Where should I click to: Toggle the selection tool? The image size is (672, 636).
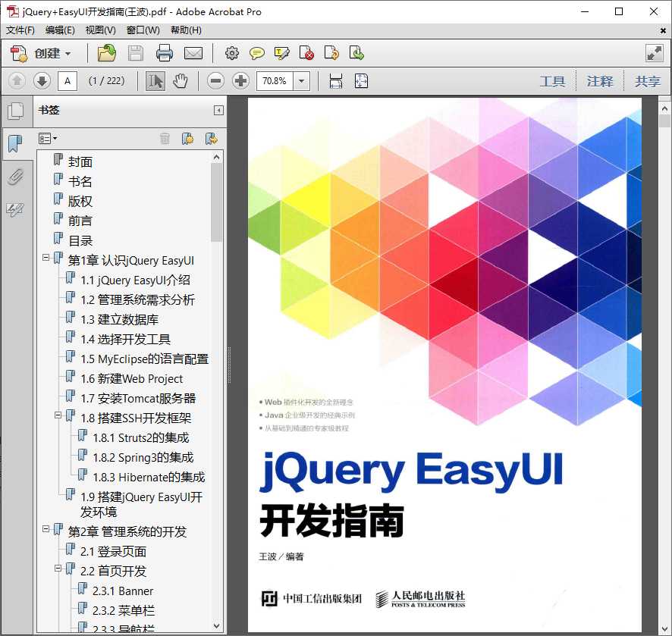click(155, 80)
